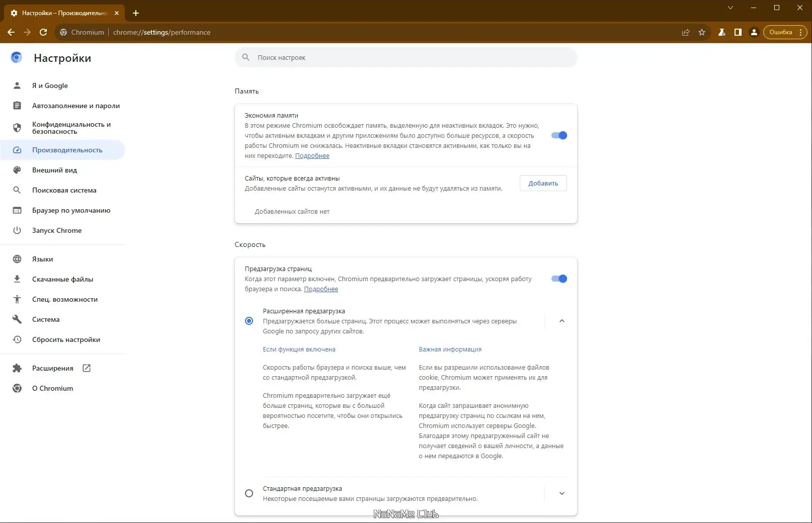
Task: Open the profile avatar icon
Action: click(754, 32)
